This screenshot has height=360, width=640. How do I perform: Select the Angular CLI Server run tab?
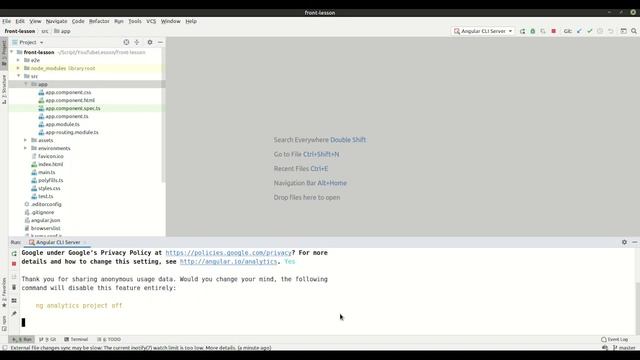click(58, 242)
